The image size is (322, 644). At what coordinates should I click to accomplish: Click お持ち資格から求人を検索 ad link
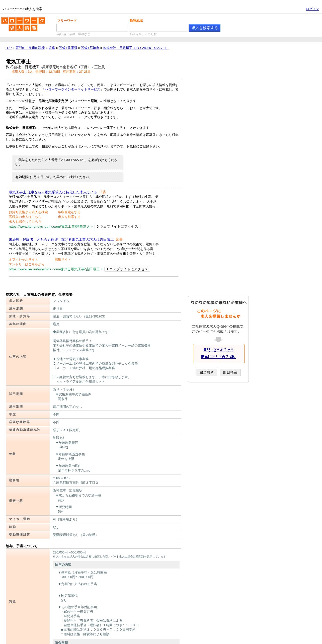click(x=28, y=212)
